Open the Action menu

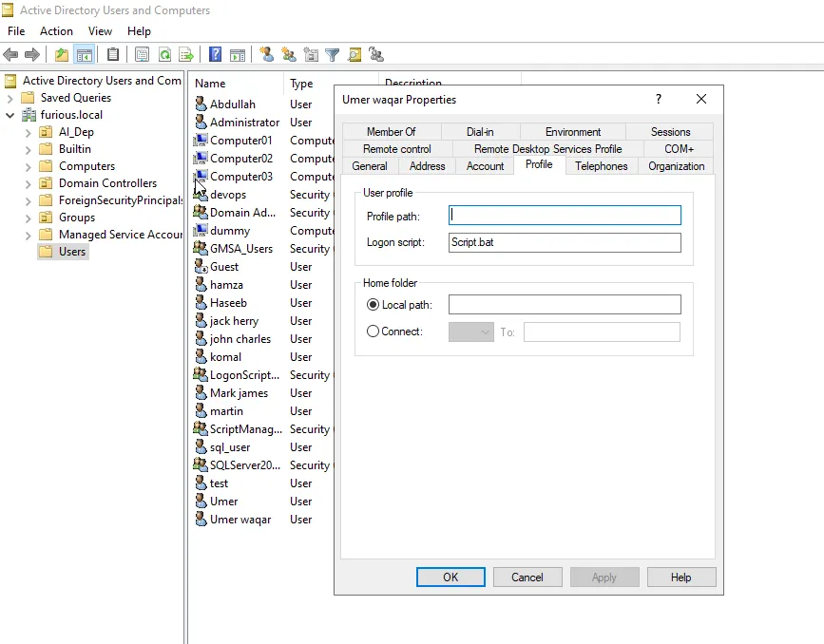click(56, 31)
